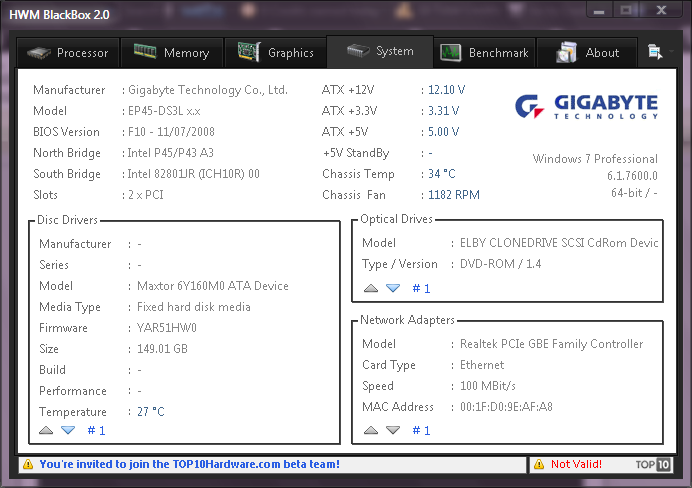Screen dimensions: 692x488
Task: Select the network speed 100 MBit/s
Action: click(x=488, y=386)
